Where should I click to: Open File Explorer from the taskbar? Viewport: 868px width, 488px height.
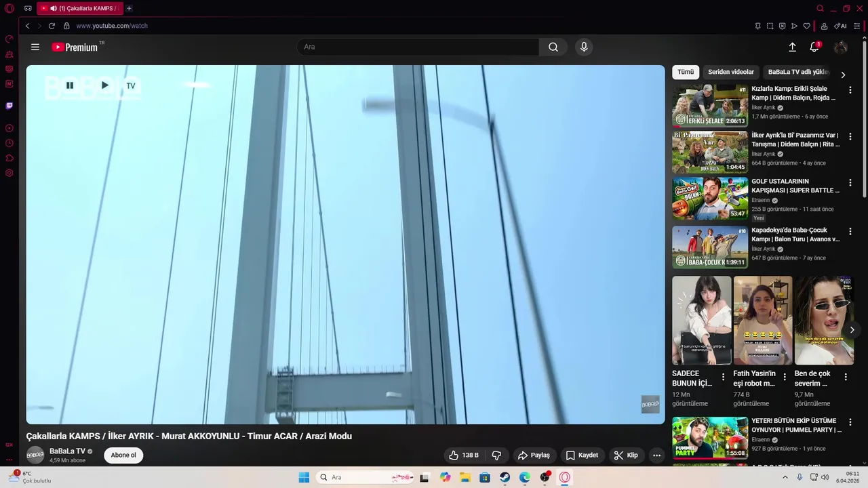(465, 477)
